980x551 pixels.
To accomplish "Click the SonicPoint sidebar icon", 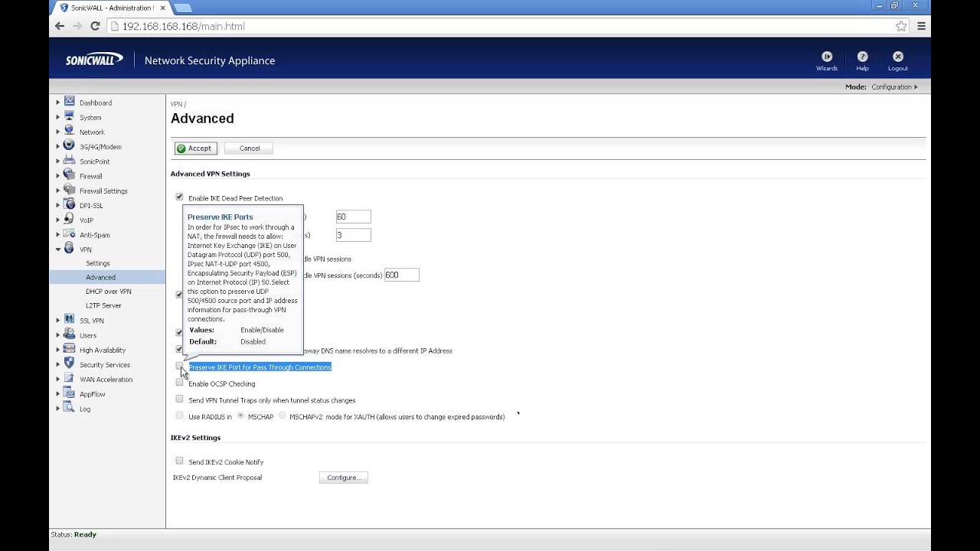I will click(70, 161).
